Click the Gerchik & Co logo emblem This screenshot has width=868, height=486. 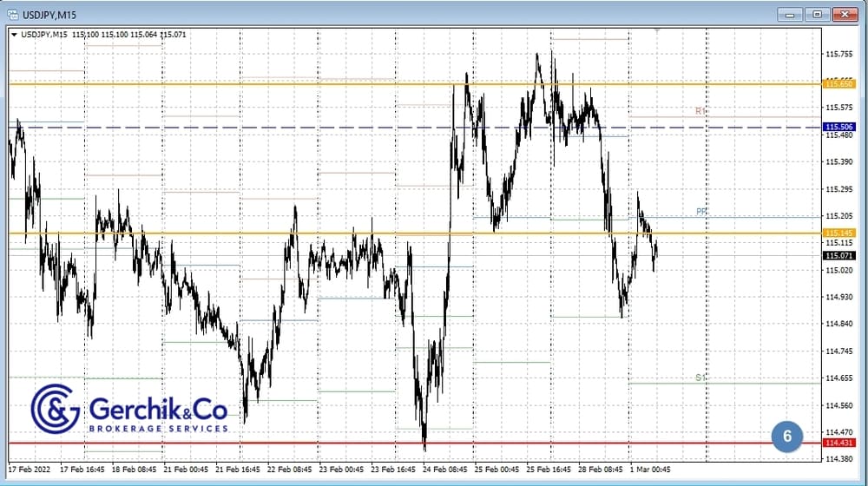coord(56,409)
